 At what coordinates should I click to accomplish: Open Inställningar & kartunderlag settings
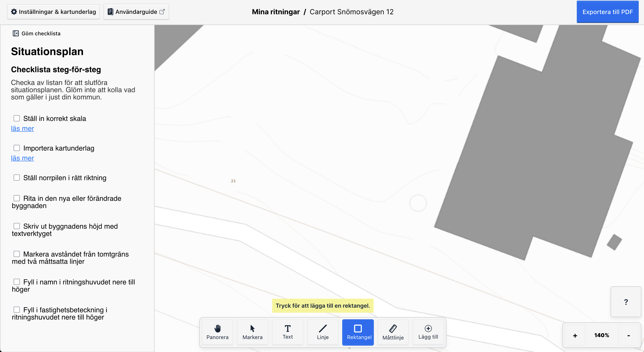click(54, 12)
